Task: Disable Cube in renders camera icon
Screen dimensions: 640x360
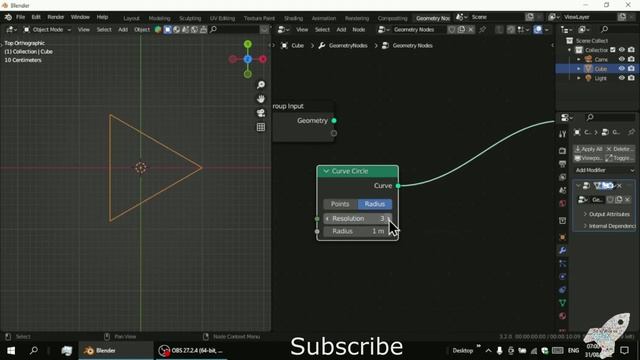Action: click(x=631, y=69)
